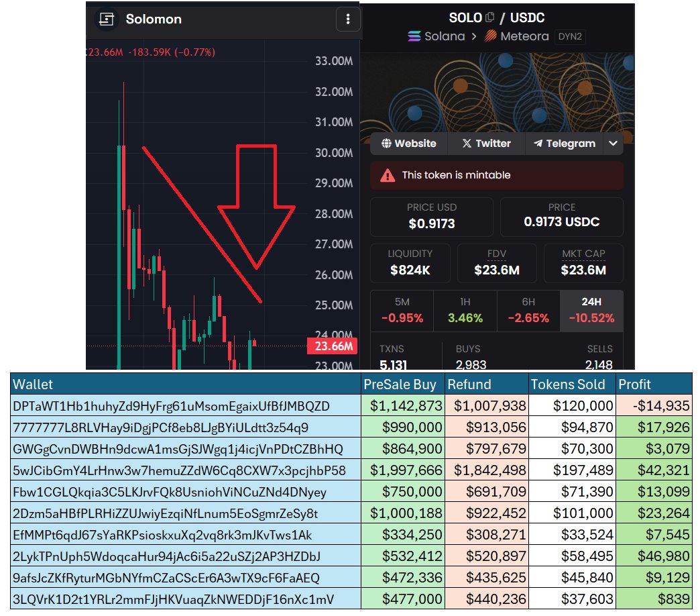Open the Telegram link
The width and height of the screenshot is (700, 616).
click(x=563, y=143)
